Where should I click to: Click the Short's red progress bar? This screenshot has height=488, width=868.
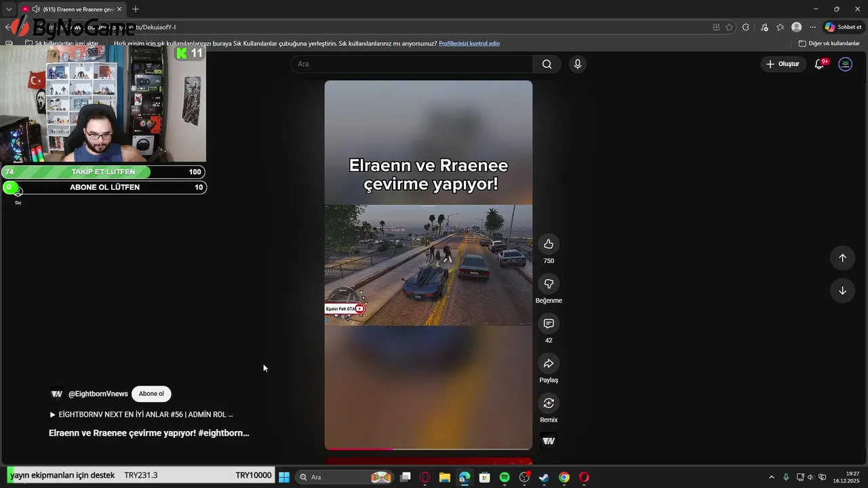(359, 448)
